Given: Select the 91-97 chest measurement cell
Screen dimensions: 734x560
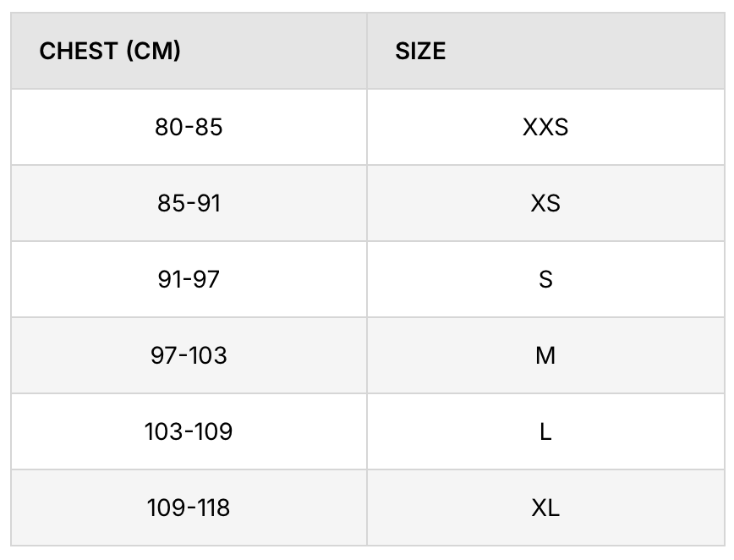Looking at the screenshot, I should click(x=189, y=279).
